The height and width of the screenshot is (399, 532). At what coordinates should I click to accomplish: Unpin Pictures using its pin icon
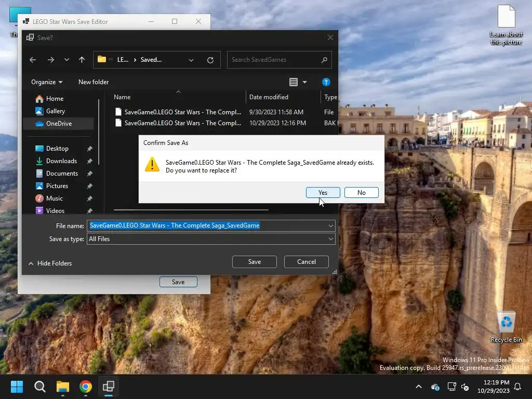89,186
